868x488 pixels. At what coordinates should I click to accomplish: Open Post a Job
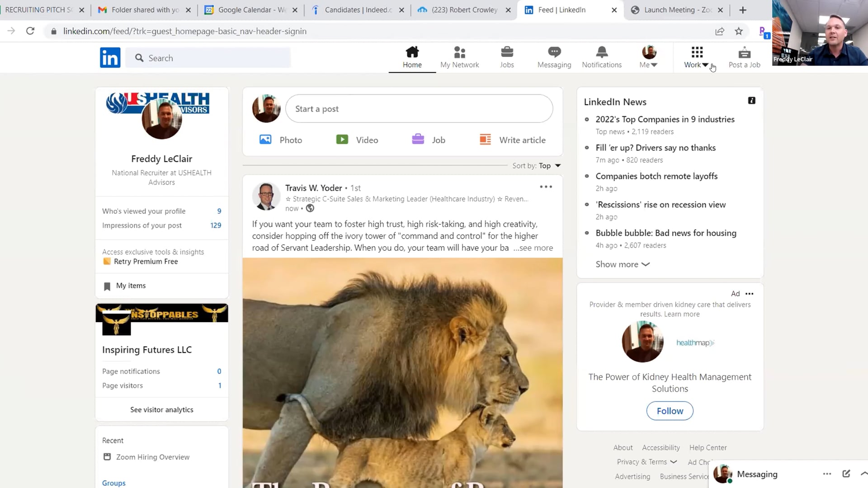point(744,57)
